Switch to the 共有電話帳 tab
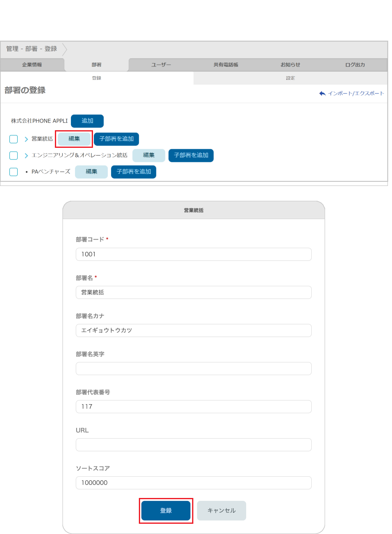 coord(226,64)
